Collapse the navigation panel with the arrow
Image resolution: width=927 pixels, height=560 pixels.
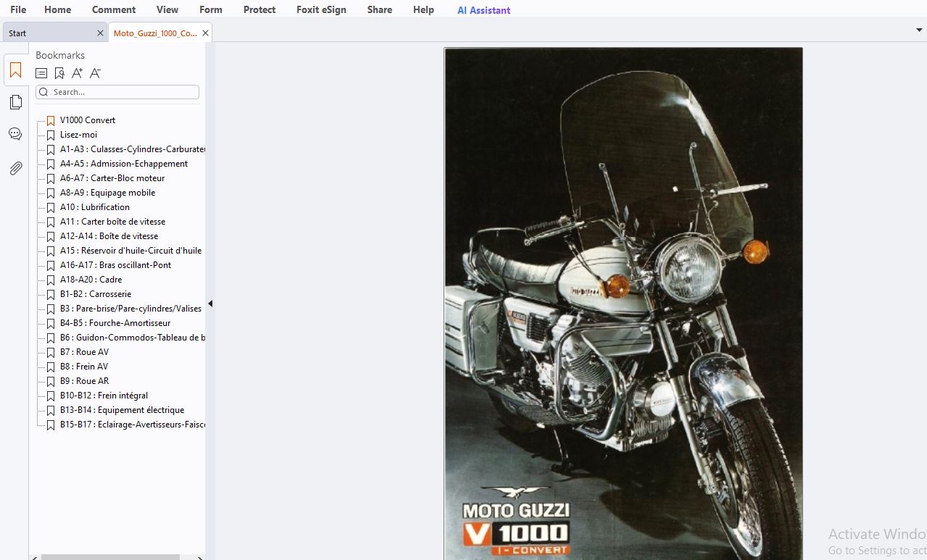tap(210, 304)
